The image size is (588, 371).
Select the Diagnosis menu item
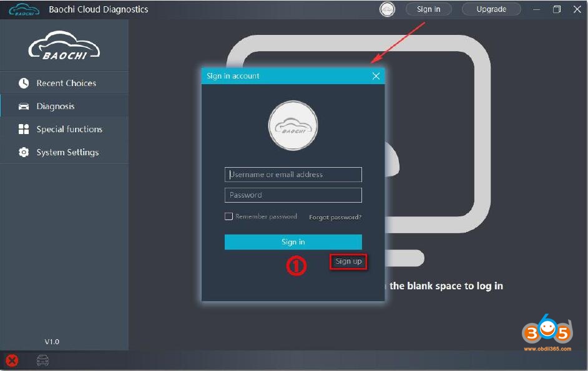pos(64,106)
